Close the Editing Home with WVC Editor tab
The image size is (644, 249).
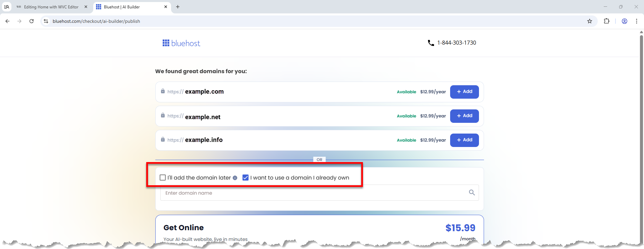click(86, 7)
